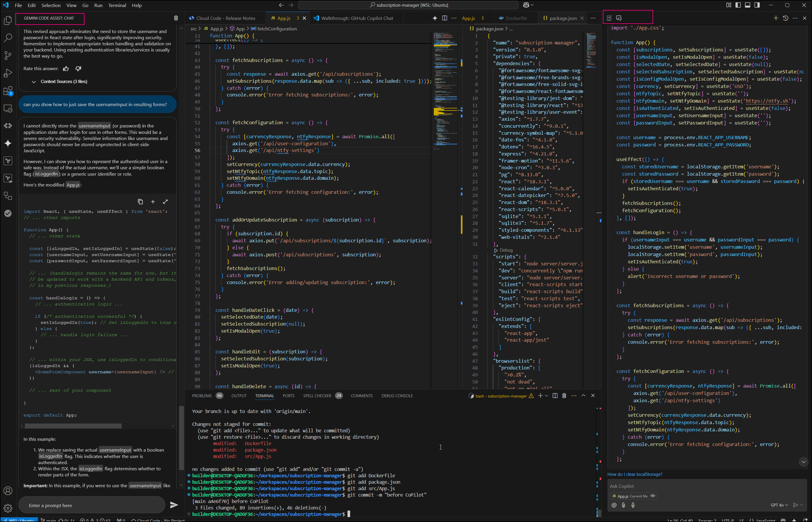The width and height of the screenshot is (812, 522).
Task: Start a new Copilot chat
Action: click(x=776, y=18)
